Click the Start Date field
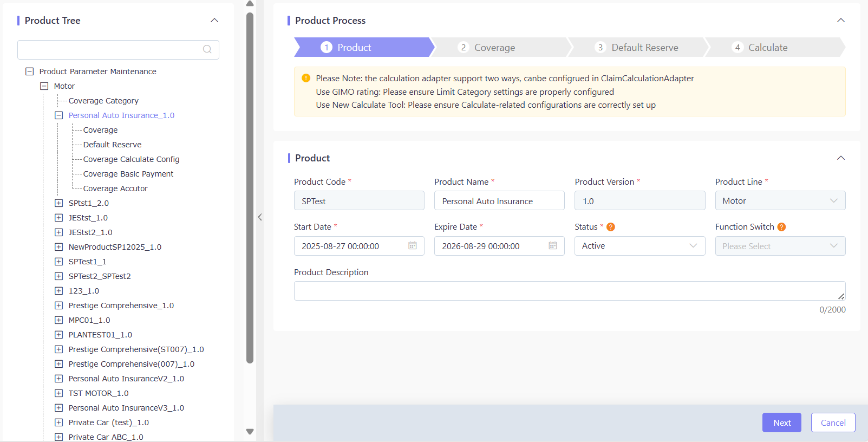The height and width of the screenshot is (442, 868). click(359, 246)
